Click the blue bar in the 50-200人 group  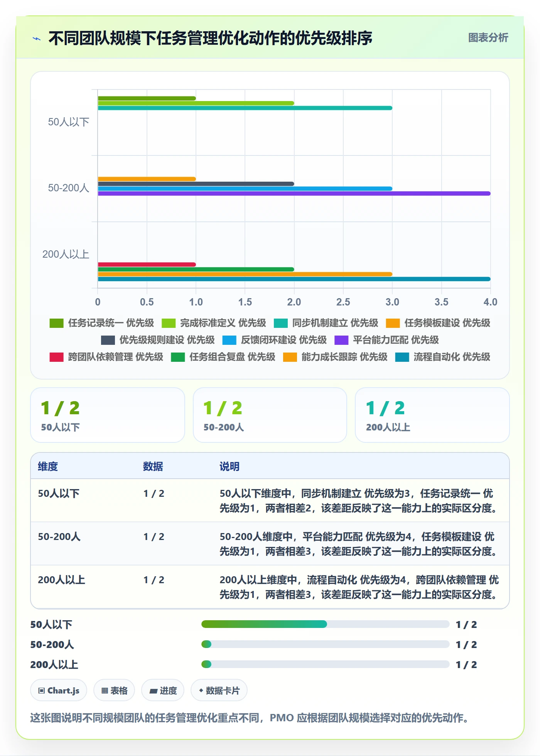point(245,189)
